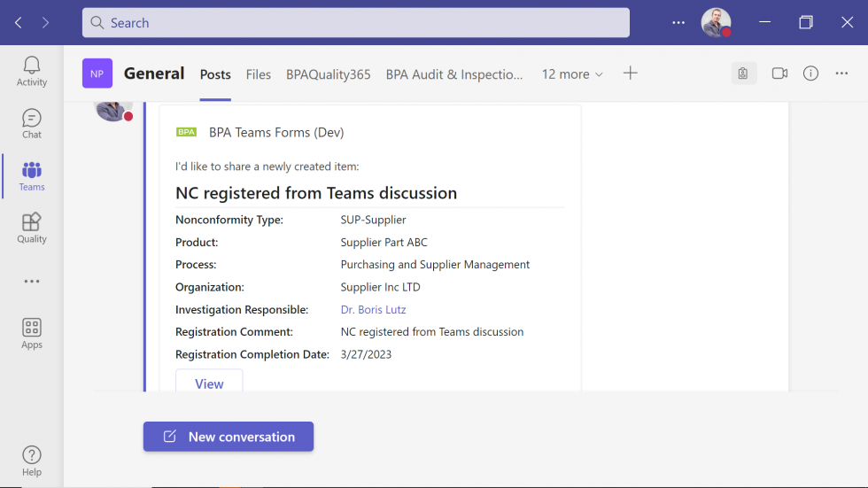This screenshot has height=488, width=868.
Task: Start a New conversation
Action: pyautogui.click(x=229, y=437)
